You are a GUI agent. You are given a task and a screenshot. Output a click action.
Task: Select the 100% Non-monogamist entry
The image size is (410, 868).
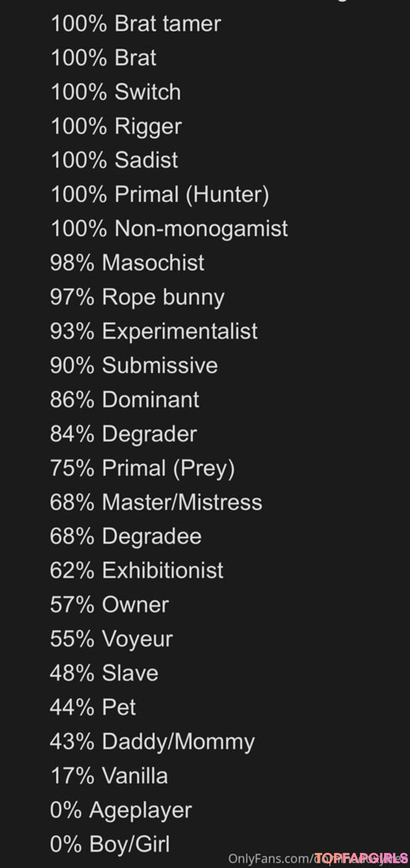[x=169, y=229]
